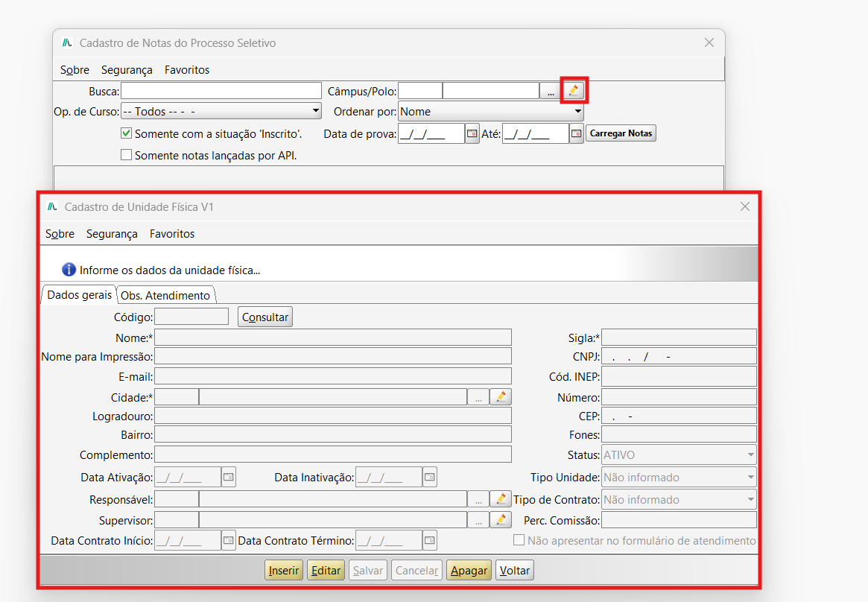This screenshot has width=868, height=602.
Task: Click the Apagar button
Action: click(x=469, y=571)
